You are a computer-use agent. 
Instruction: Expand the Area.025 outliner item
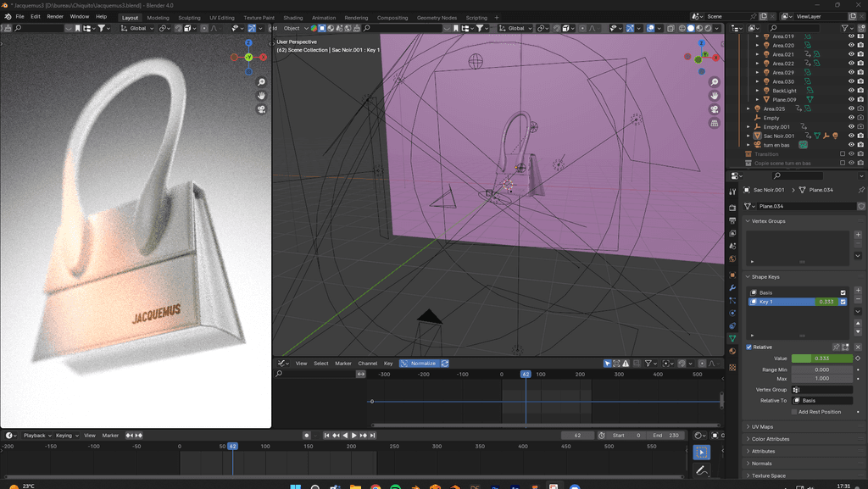click(748, 108)
